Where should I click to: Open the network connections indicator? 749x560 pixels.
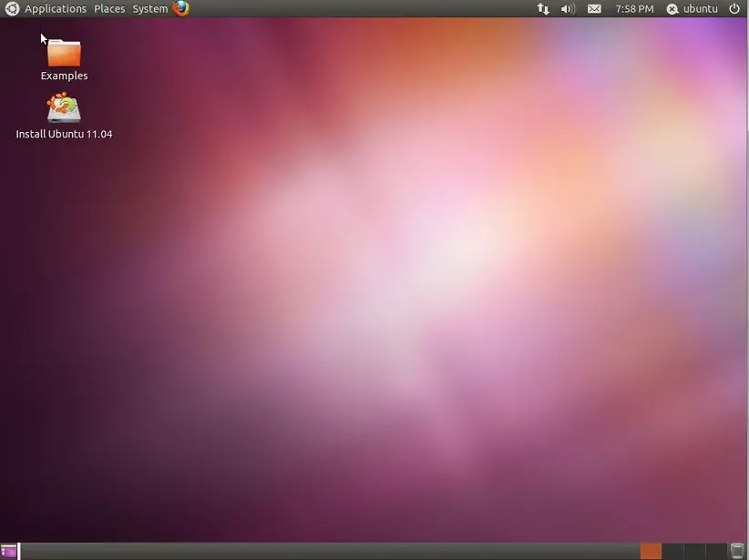pyautogui.click(x=543, y=9)
